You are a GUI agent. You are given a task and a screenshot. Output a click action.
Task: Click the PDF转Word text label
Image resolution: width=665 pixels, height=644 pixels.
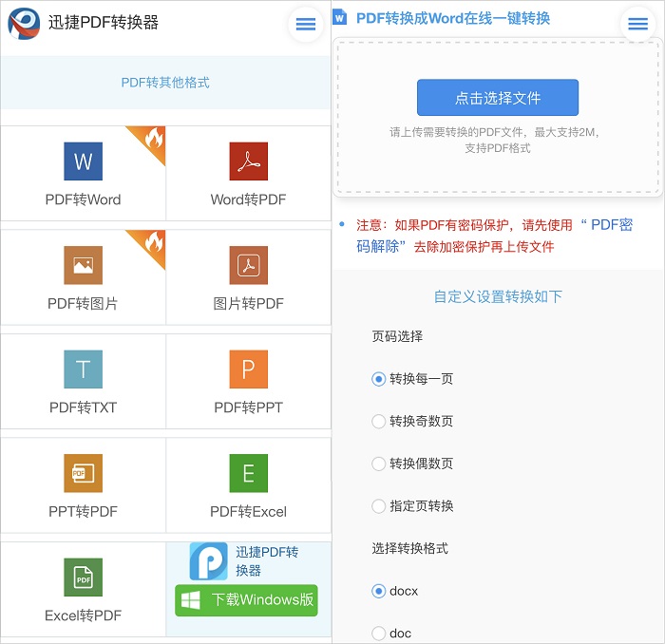click(x=84, y=199)
